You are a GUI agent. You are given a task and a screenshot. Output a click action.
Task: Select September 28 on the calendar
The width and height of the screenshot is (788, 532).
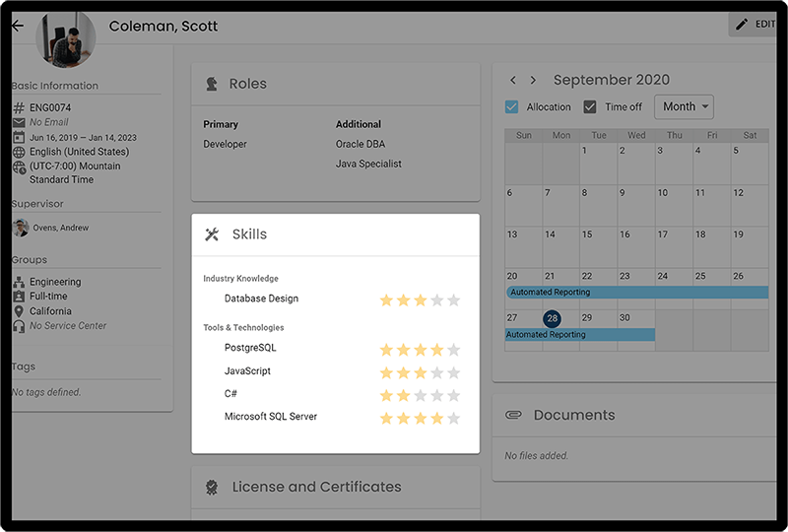point(552,318)
